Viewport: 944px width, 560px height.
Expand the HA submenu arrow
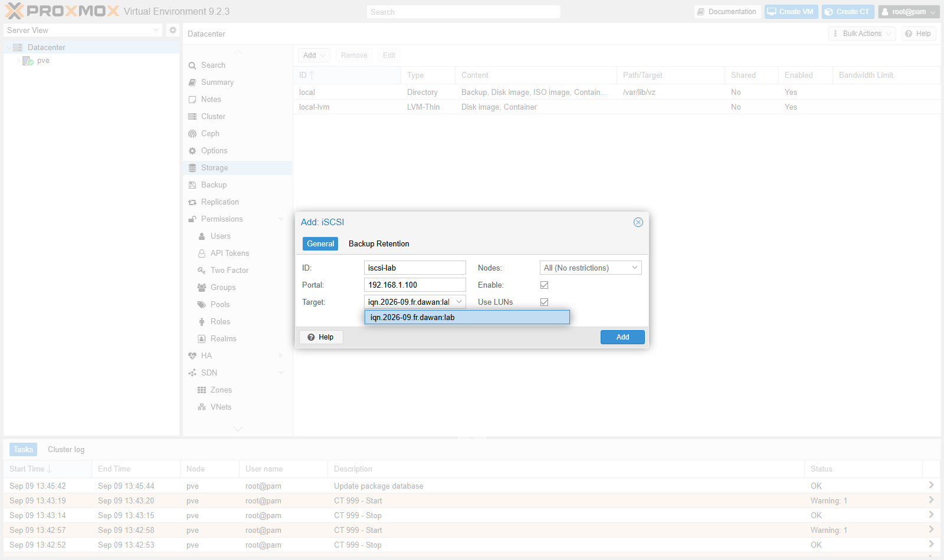coord(281,356)
